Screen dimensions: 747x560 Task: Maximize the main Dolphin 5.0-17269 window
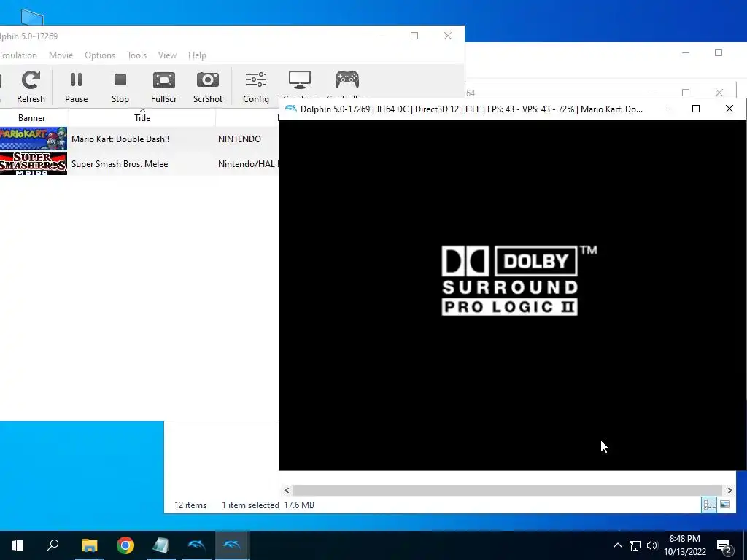coord(414,36)
